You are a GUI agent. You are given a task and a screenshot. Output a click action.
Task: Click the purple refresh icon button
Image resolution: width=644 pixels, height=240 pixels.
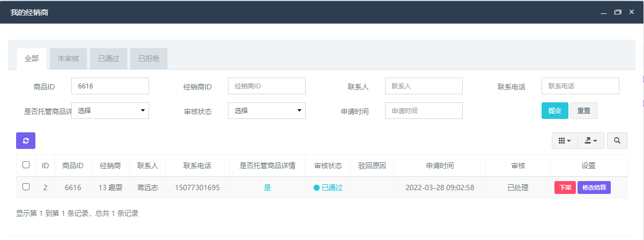26,141
